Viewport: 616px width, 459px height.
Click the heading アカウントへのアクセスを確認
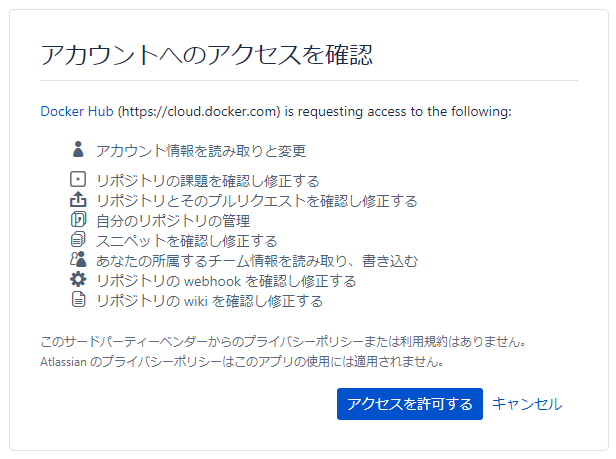click(x=207, y=55)
